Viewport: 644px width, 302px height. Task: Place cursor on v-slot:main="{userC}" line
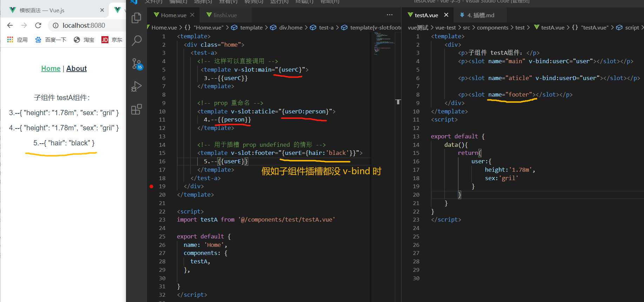tap(254, 70)
